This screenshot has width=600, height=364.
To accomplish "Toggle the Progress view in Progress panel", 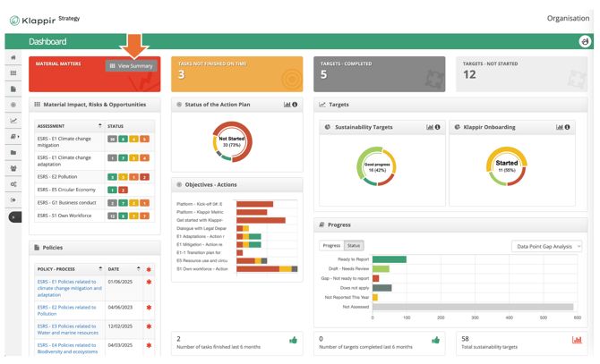I will [331, 245].
